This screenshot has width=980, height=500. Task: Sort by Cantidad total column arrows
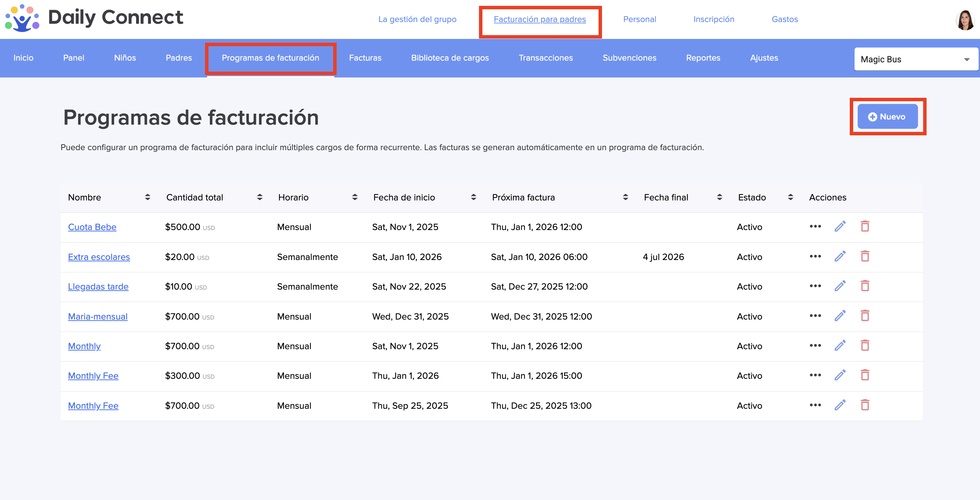pyautogui.click(x=259, y=197)
